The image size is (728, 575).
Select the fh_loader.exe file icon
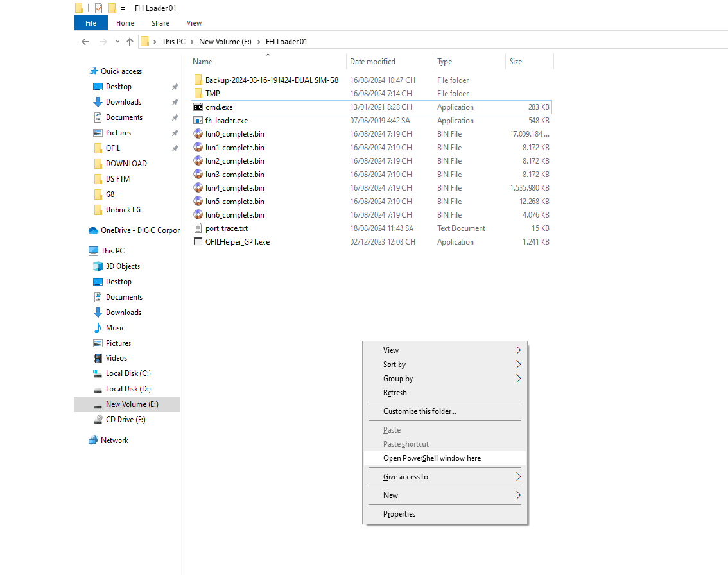[x=198, y=121]
